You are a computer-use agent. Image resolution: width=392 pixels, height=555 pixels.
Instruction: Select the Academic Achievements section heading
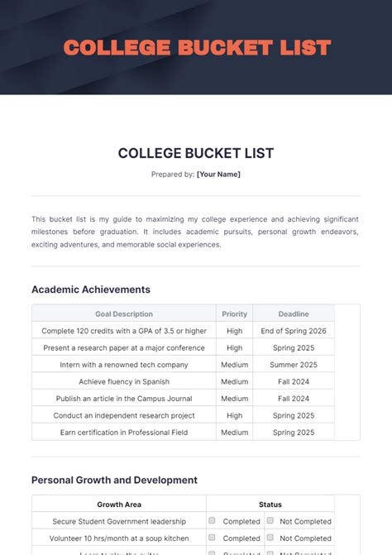(x=91, y=289)
